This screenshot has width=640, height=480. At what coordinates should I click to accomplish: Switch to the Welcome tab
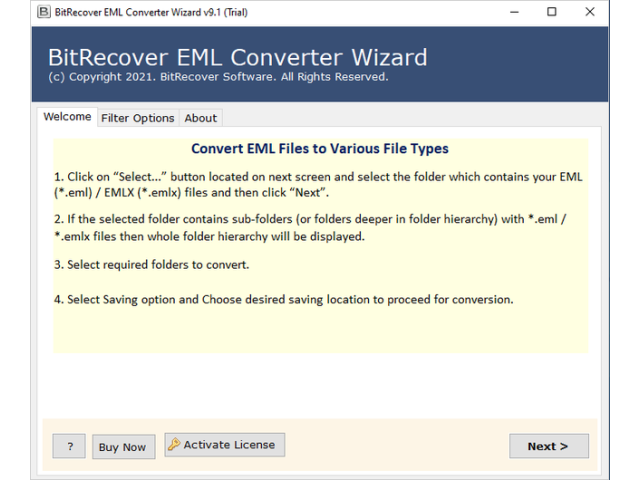pos(67,117)
